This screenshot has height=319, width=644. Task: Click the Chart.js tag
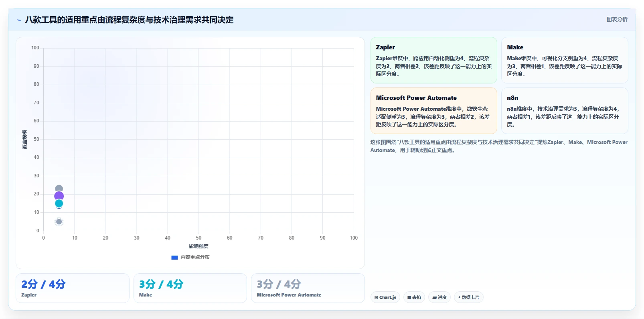[x=385, y=297]
